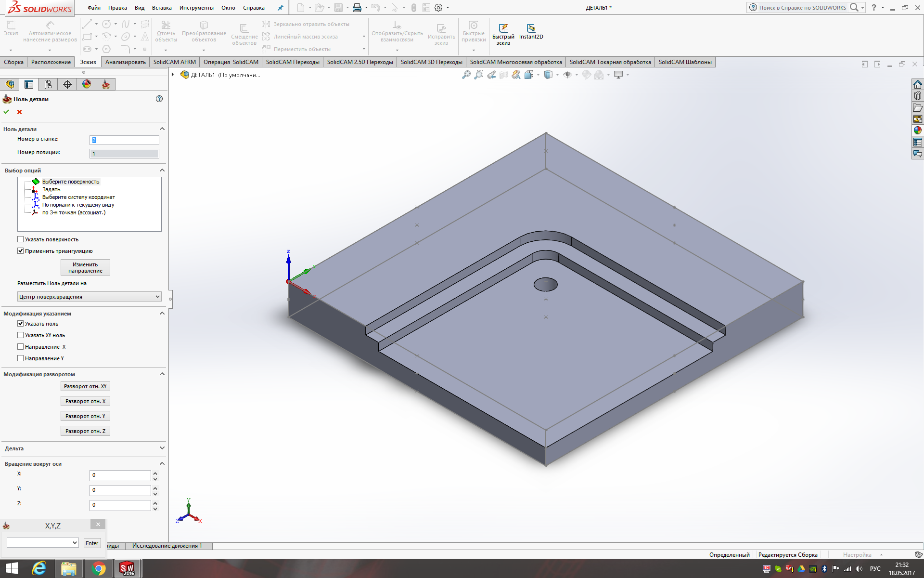
Task: Open the DimXpert crosshair tab icon
Action: point(67,84)
